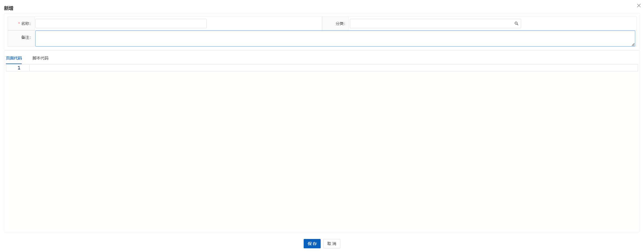The width and height of the screenshot is (644, 252).
Task: Place cursor on first code editor line
Action: [x=332, y=68]
